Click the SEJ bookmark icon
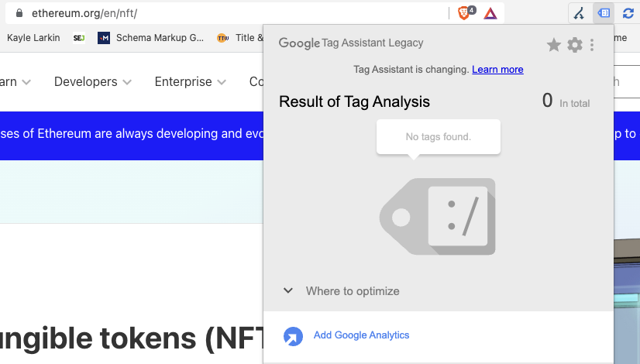The height and width of the screenshot is (364, 640). pyautogui.click(x=78, y=38)
